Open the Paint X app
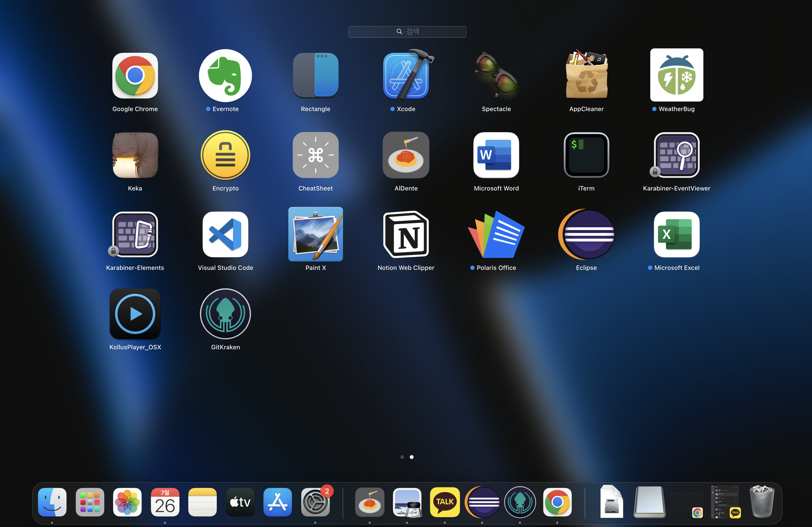This screenshot has width=812, height=527. click(x=315, y=235)
